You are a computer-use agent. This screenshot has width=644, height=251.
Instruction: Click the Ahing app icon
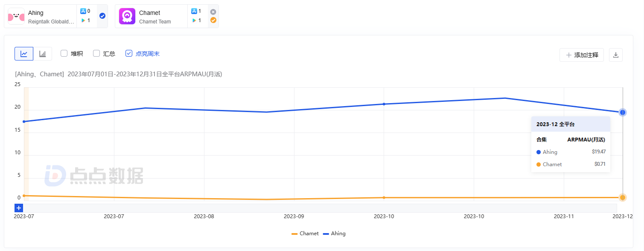tap(16, 16)
